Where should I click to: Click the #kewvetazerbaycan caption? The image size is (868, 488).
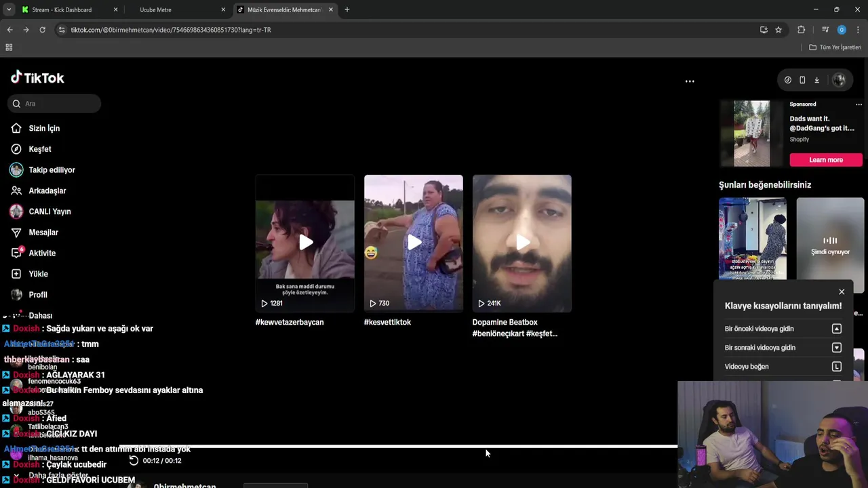(x=290, y=323)
